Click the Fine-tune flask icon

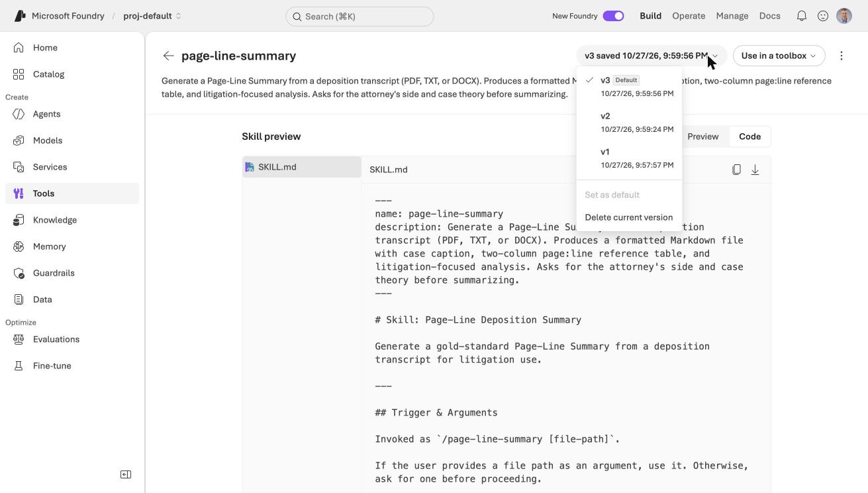[19, 366]
